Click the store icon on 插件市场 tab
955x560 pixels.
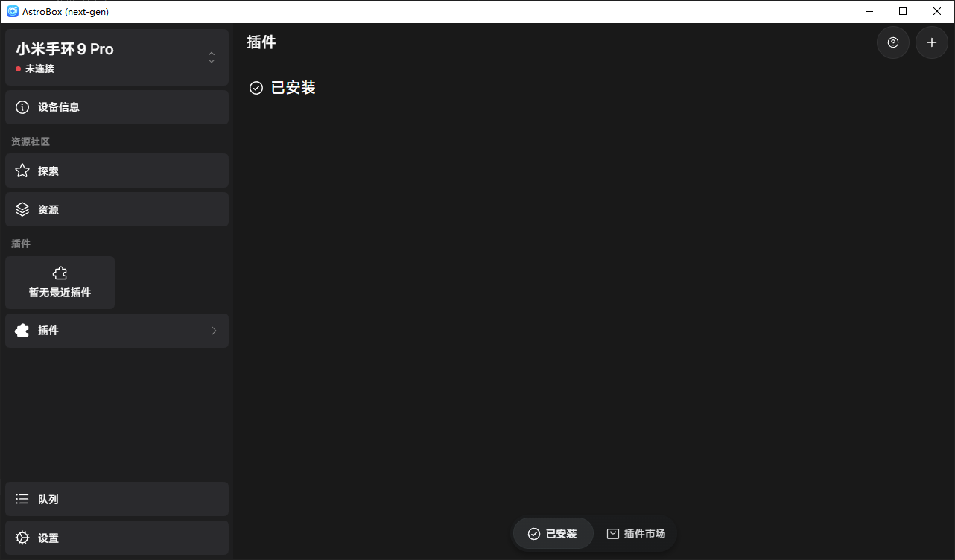[613, 534]
